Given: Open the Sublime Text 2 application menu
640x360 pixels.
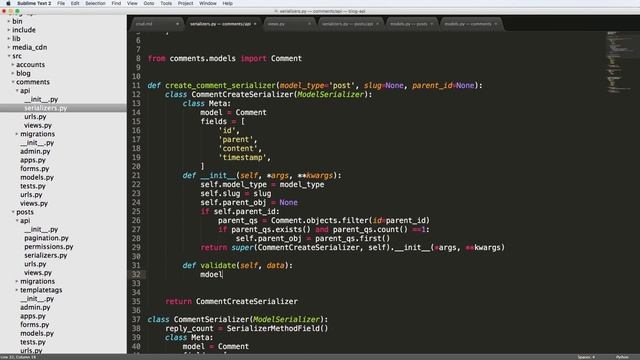Looking at the screenshot, I should (34, 3).
